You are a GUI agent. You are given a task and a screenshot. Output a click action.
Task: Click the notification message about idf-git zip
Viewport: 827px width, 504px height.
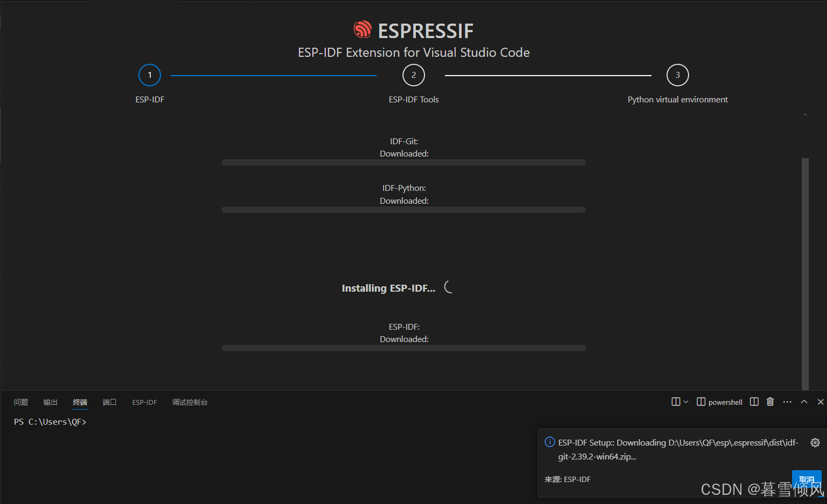(x=678, y=449)
